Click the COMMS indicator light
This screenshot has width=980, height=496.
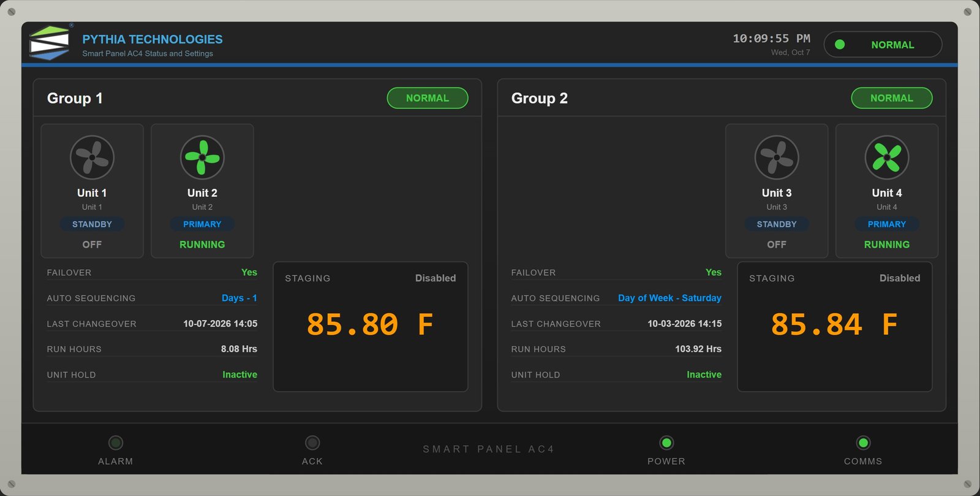click(863, 443)
